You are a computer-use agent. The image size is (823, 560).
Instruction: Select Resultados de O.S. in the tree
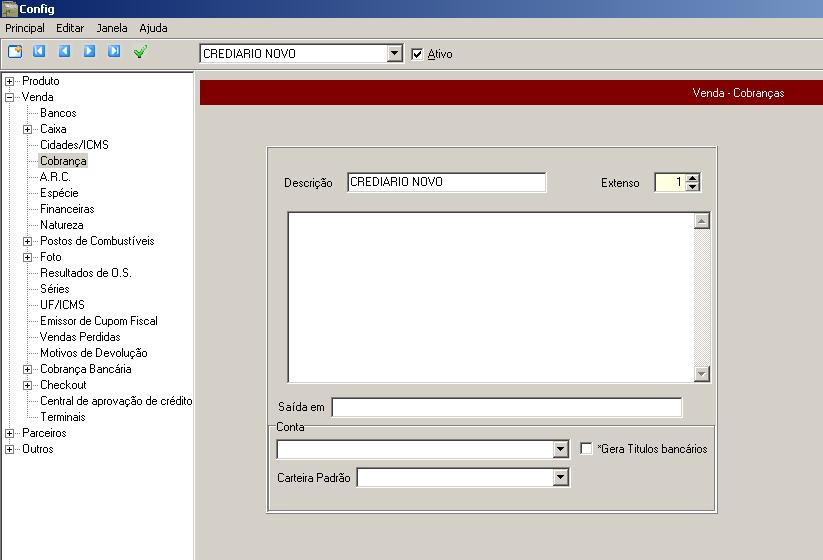click(x=86, y=273)
